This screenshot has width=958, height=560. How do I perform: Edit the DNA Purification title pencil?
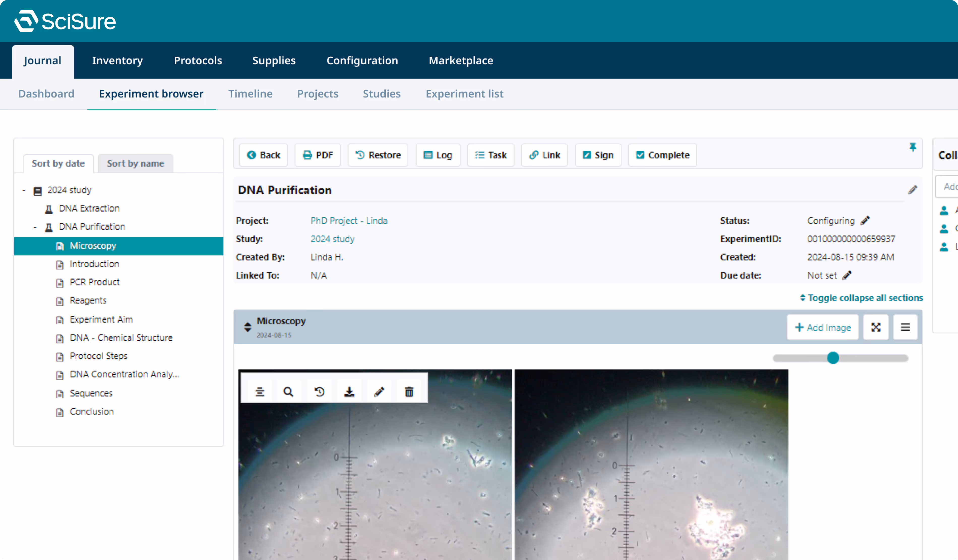click(x=912, y=190)
